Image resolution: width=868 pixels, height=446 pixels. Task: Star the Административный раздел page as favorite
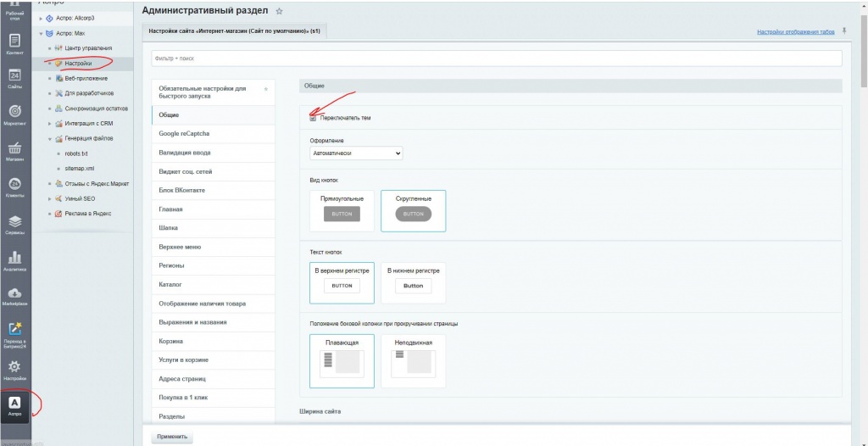coord(280,11)
